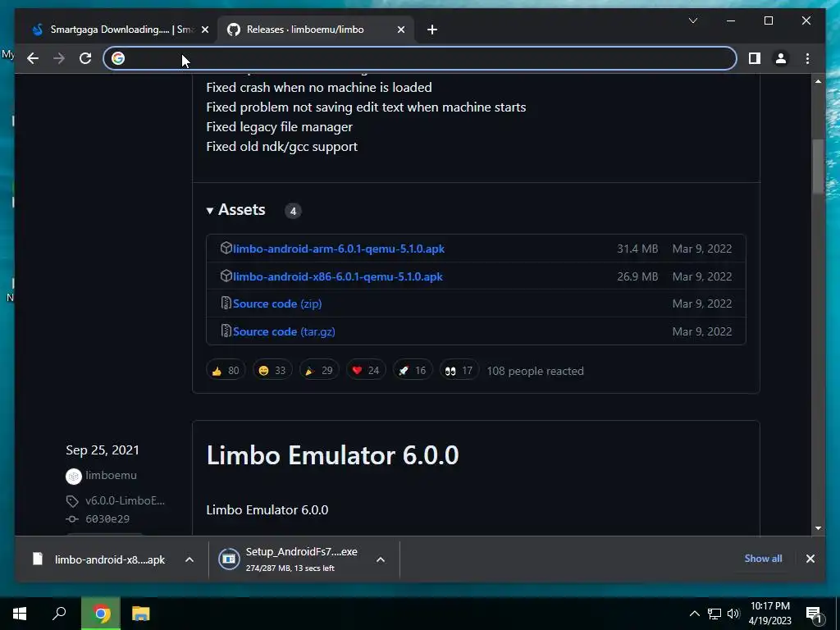Close the Releases limboemu/limbo tab

(x=400, y=30)
